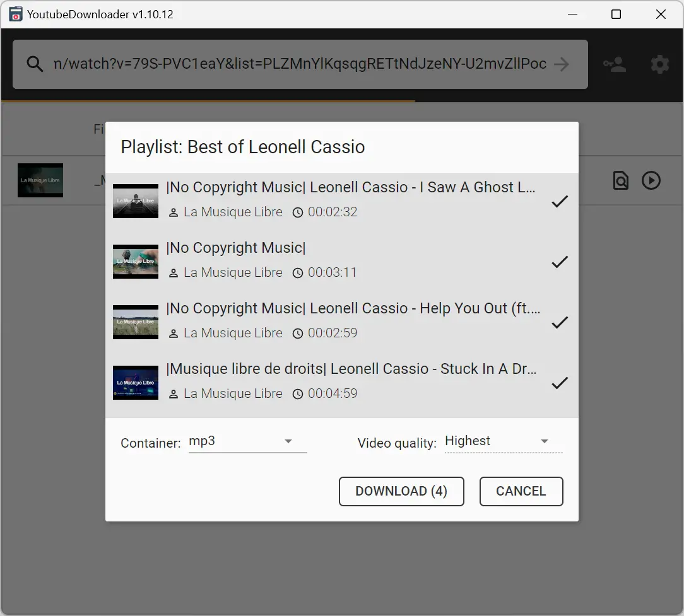
Task: Open settings gear icon
Action: pyautogui.click(x=659, y=64)
